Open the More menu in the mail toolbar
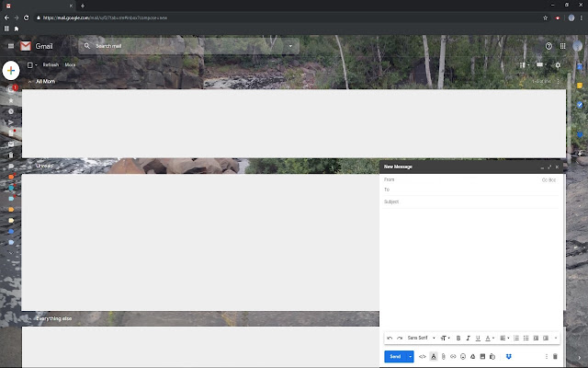Screen dimensions: 588x368 [x=70, y=65]
